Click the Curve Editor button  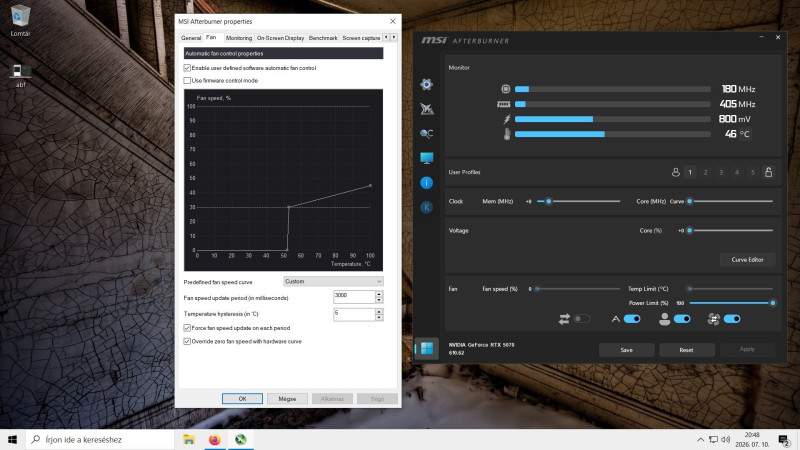[x=747, y=260]
